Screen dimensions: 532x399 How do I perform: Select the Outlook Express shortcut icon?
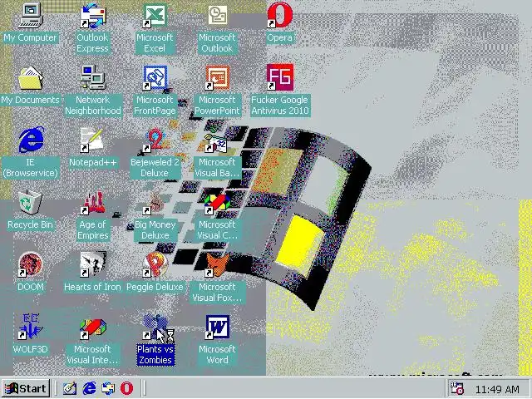92,15
